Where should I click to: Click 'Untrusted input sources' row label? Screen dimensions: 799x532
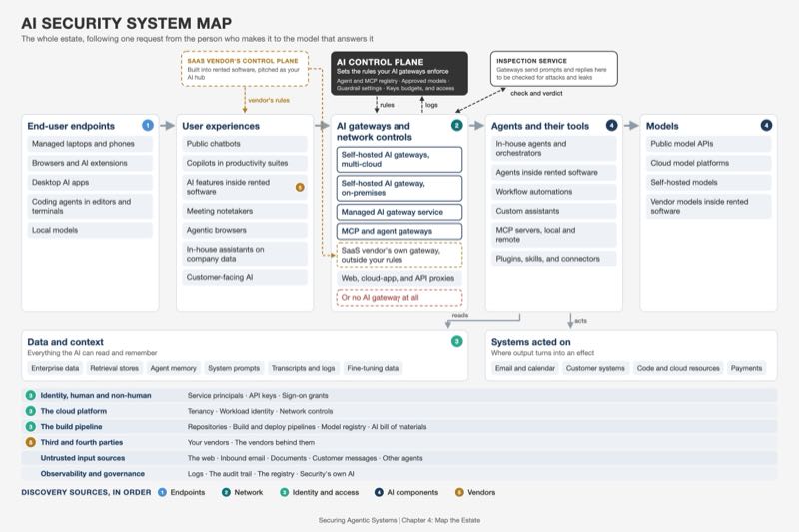tap(83, 458)
